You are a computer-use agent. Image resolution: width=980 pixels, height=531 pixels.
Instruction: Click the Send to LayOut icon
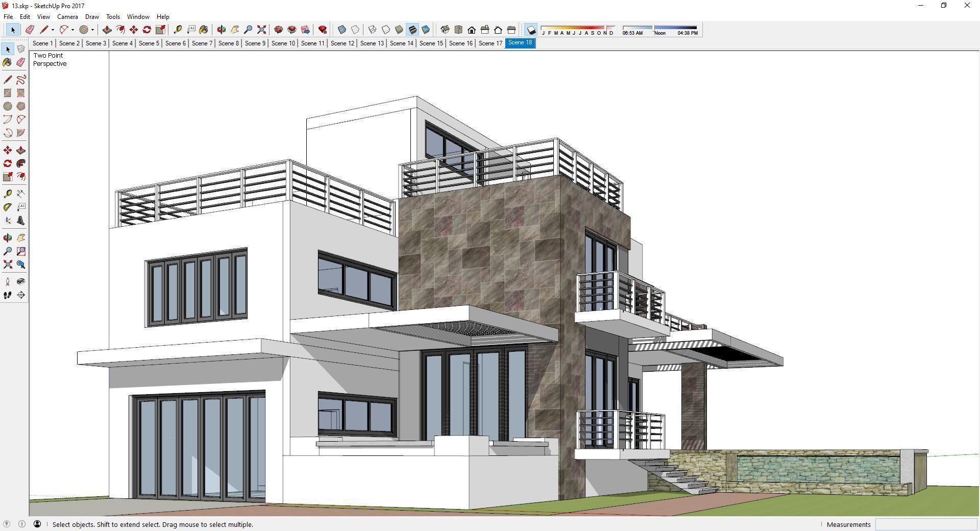(x=305, y=30)
